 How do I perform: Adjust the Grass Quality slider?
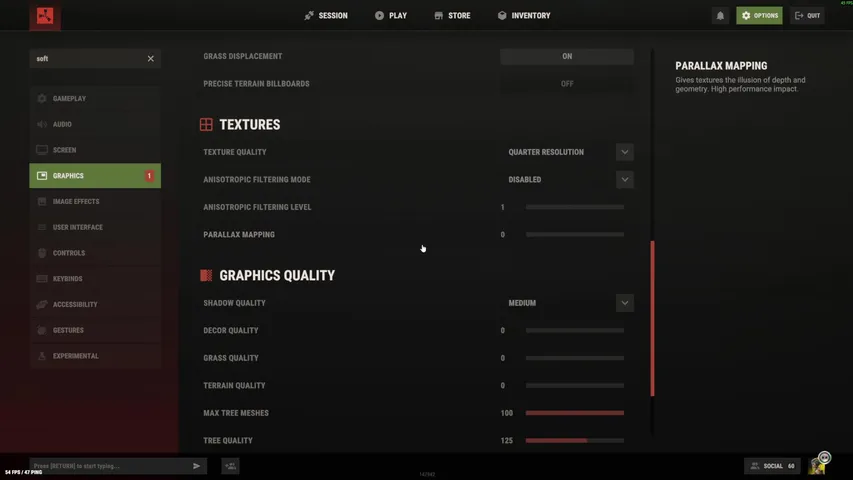574,358
